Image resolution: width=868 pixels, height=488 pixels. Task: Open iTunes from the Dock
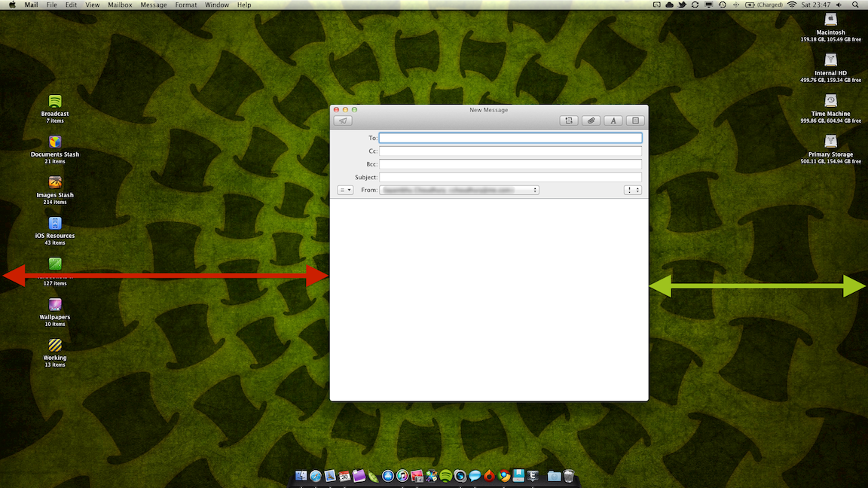point(402,476)
